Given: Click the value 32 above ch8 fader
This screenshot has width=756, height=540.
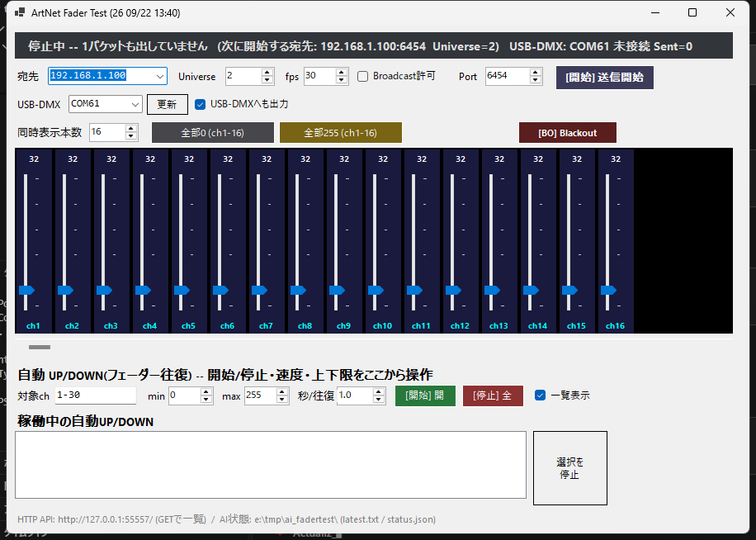Looking at the screenshot, I should tap(305, 159).
